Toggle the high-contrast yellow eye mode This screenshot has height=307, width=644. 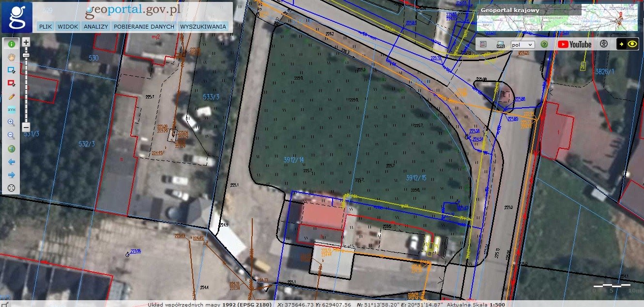(627, 44)
